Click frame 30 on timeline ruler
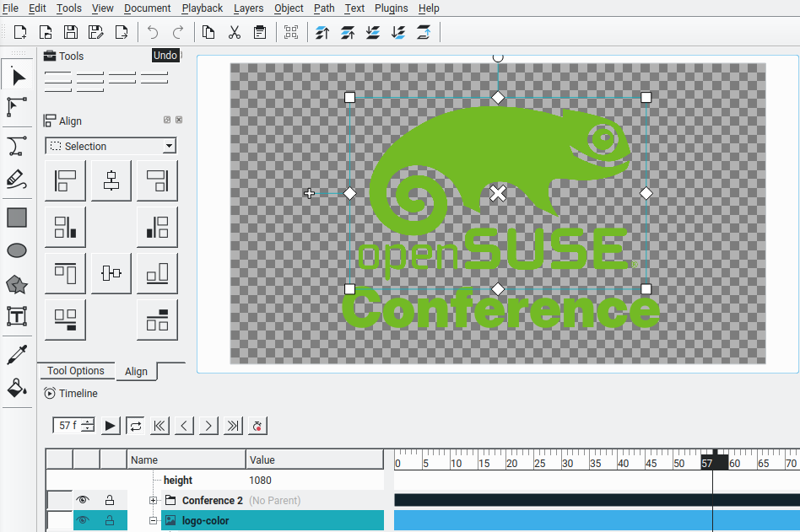The width and height of the screenshot is (800, 532). click(x=567, y=463)
